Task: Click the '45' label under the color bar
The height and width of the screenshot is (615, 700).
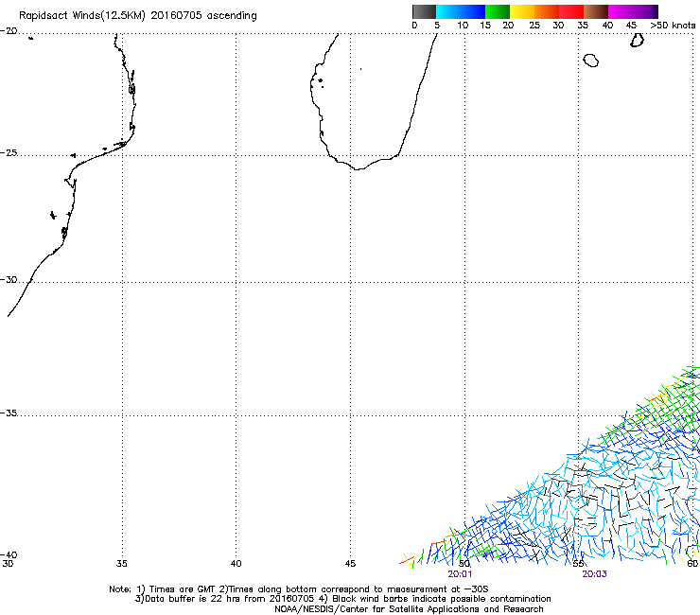Action: (x=631, y=26)
